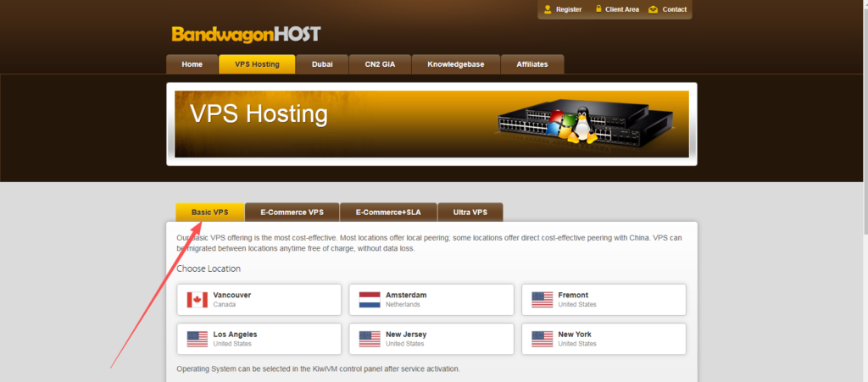Click the Canada flag for Vancouver
This screenshot has height=382, width=868.
pos(198,299)
